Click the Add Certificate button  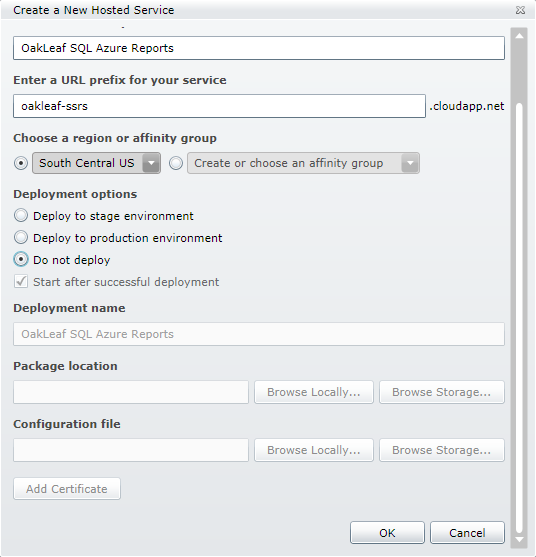pos(67,489)
